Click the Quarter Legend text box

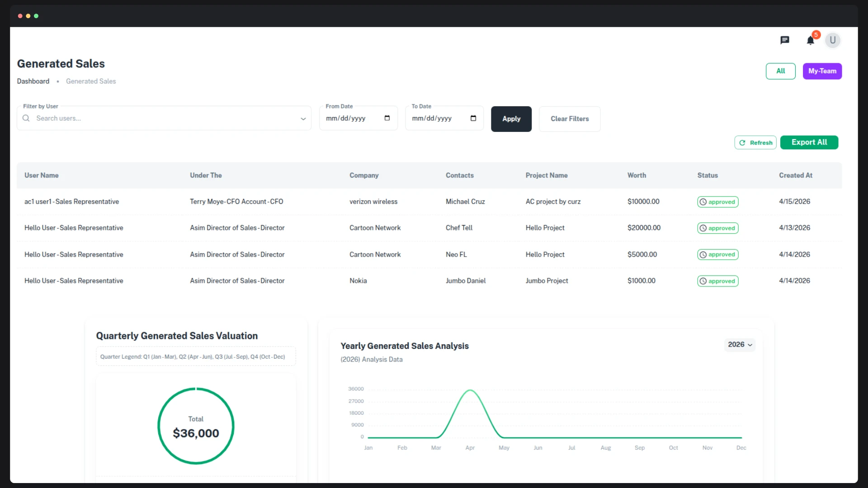[196, 357]
